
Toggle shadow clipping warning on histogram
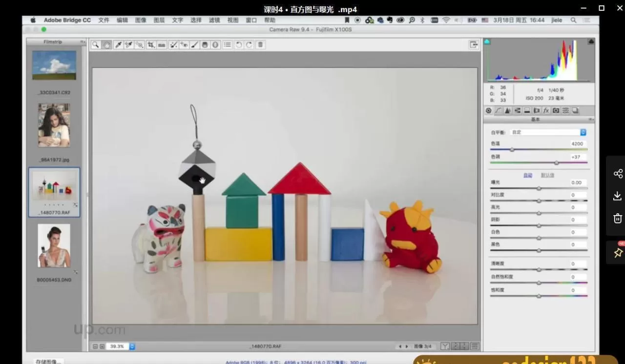[x=487, y=42]
